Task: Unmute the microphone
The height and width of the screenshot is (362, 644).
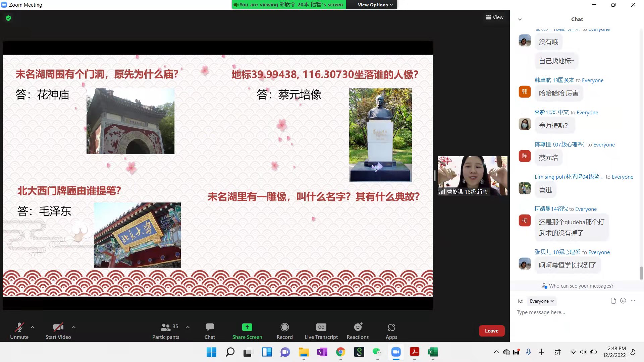Action: [x=19, y=330]
